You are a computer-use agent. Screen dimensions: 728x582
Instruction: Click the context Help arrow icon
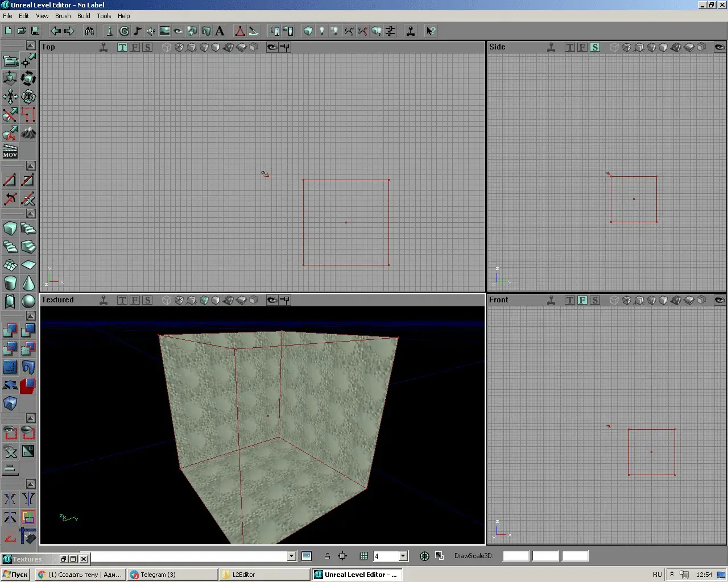tap(431, 31)
